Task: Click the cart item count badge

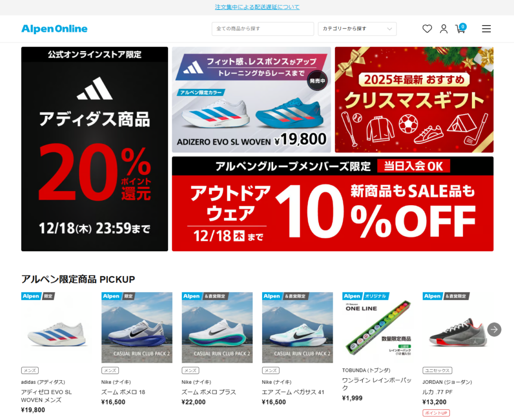Action: (462, 27)
